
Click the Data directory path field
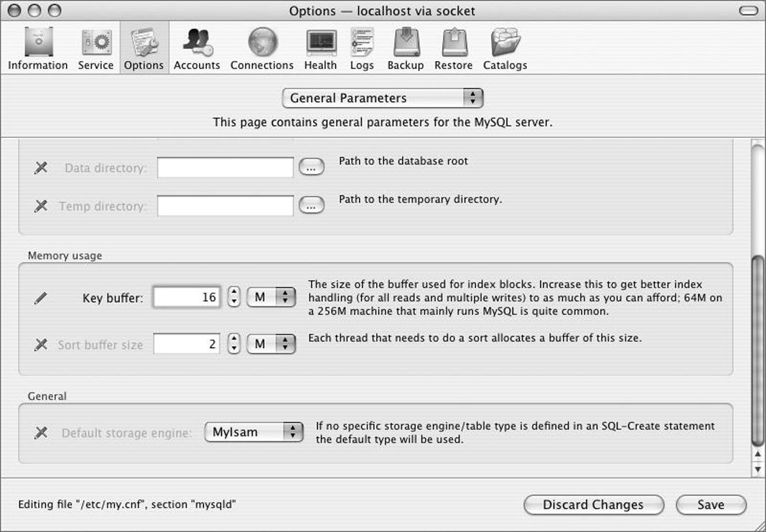(225, 167)
